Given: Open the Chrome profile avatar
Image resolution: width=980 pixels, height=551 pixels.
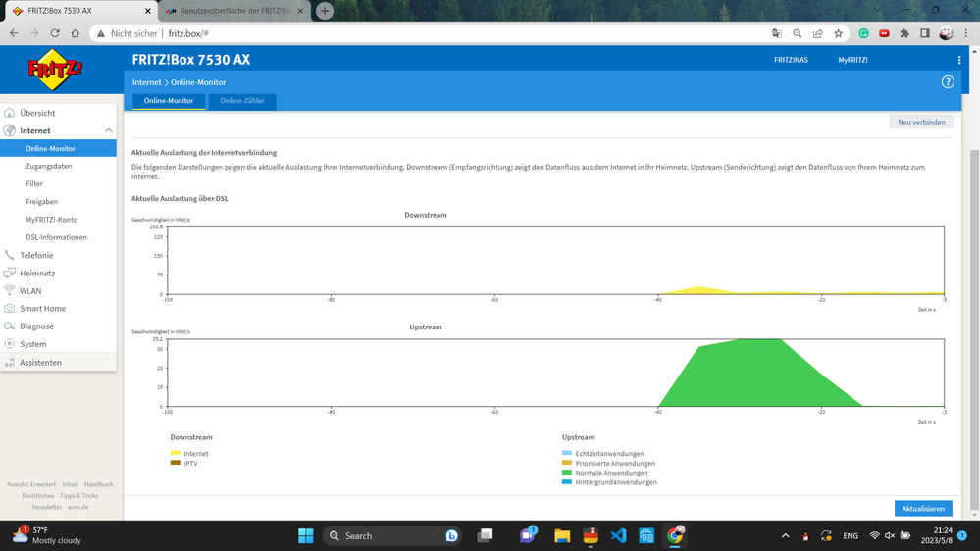Looking at the screenshot, I should click(946, 33).
